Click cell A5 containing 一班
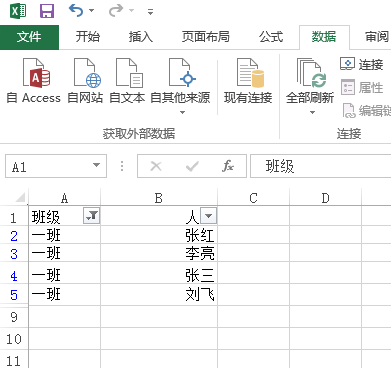The width and height of the screenshot is (391, 368). tap(65, 295)
